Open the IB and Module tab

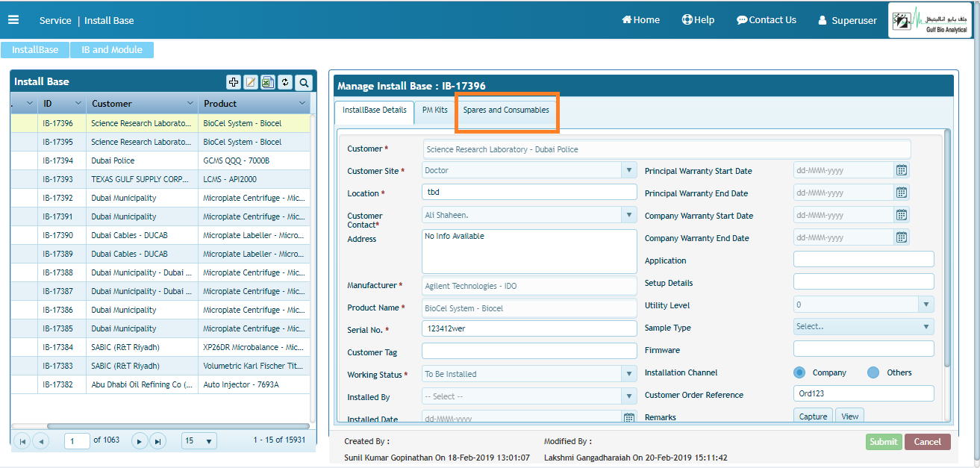112,50
